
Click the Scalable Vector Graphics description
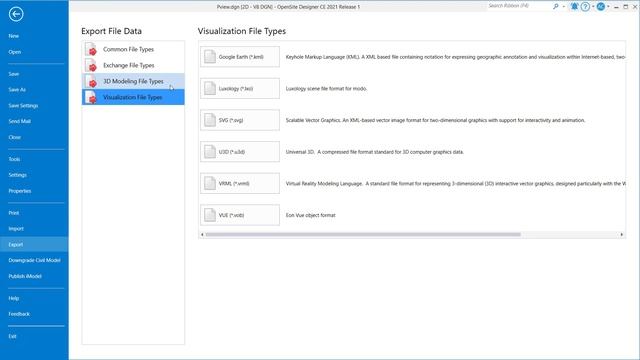point(435,120)
